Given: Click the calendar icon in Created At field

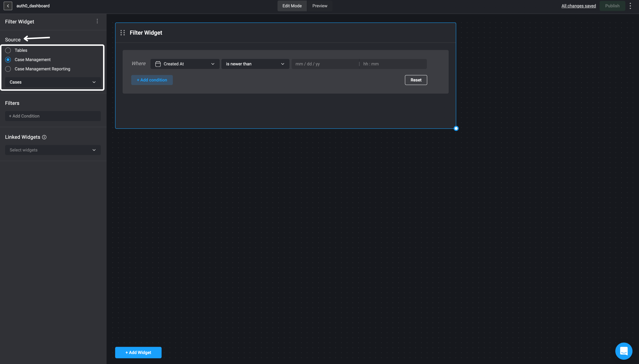Looking at the screenshot, I should [158, 64].
